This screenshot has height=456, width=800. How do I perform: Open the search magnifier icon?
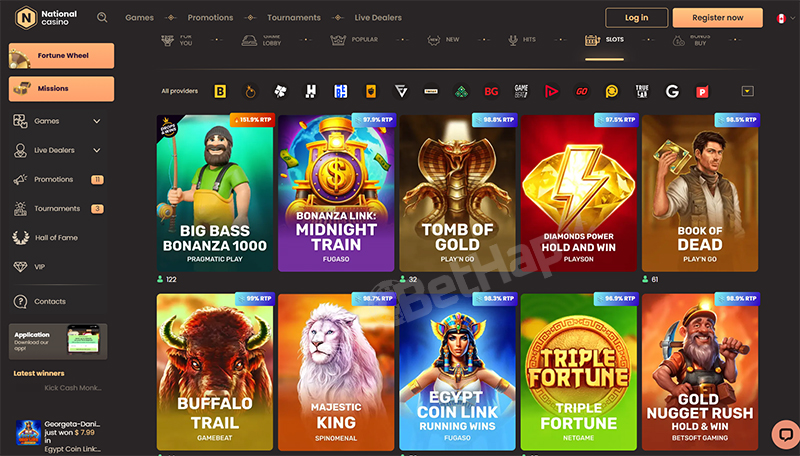102,17
